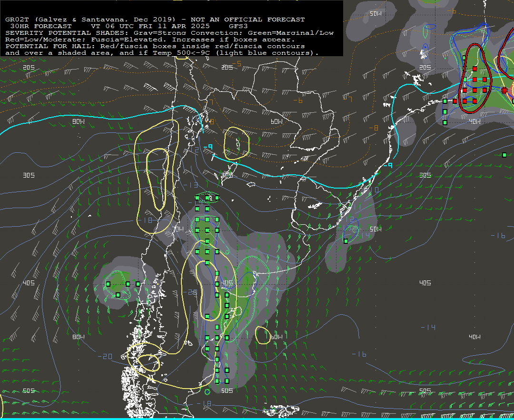Click the lone green square beside '50W'
Screen dimensions: 514x420
tap(346, 241)
